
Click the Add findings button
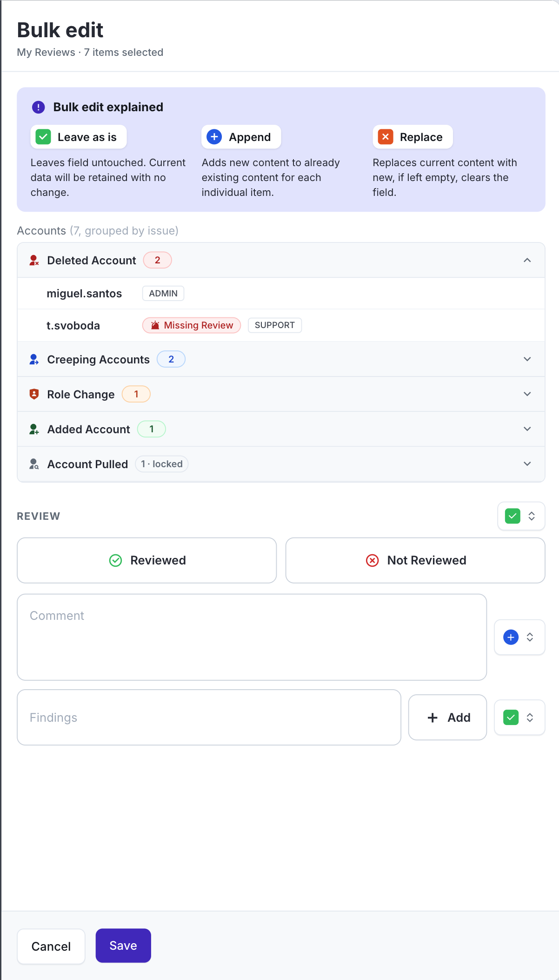[448, 718]
